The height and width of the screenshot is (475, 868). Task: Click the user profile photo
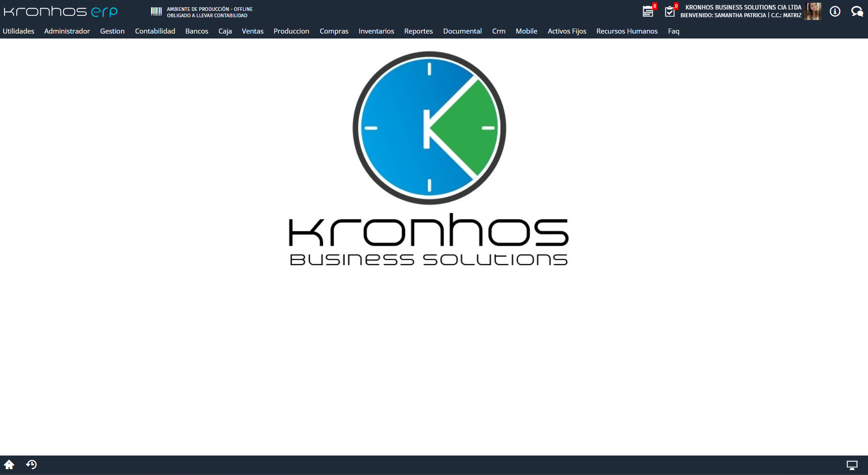coord(813,11)
